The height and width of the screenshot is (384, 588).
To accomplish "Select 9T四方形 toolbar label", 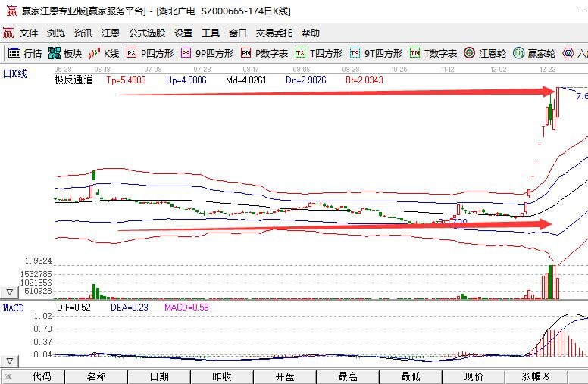I will (383, 54).
